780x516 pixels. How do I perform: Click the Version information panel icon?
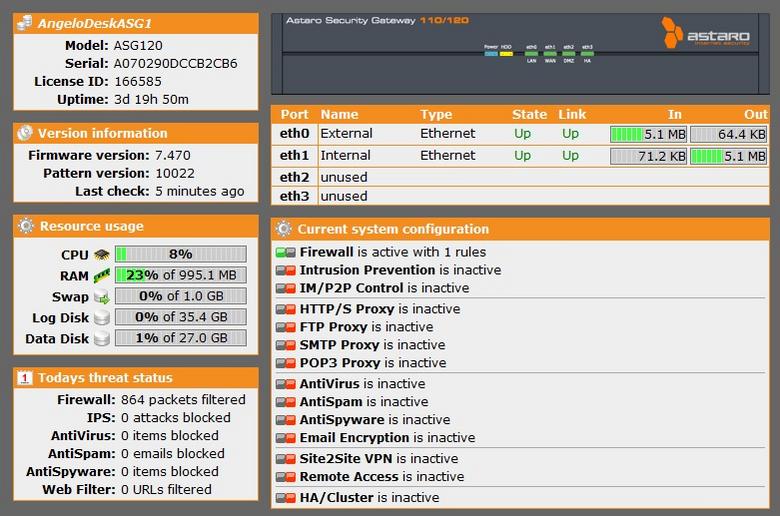point(24,133)
